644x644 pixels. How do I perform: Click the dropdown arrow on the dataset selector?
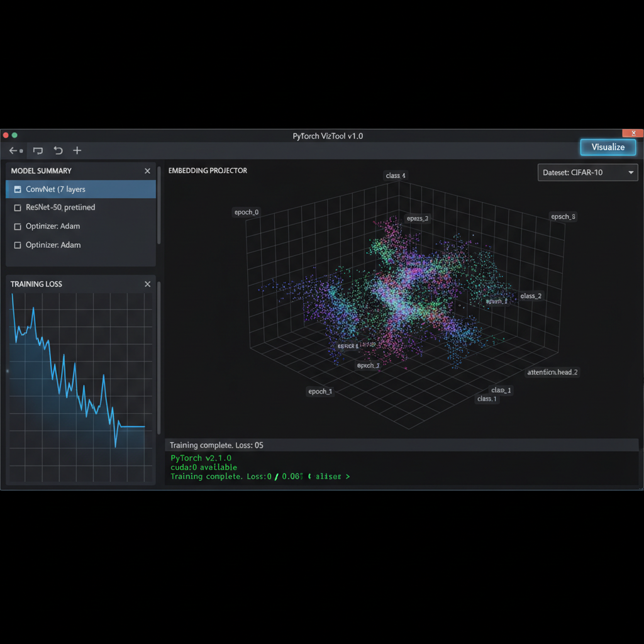click(x=630, y=172)
